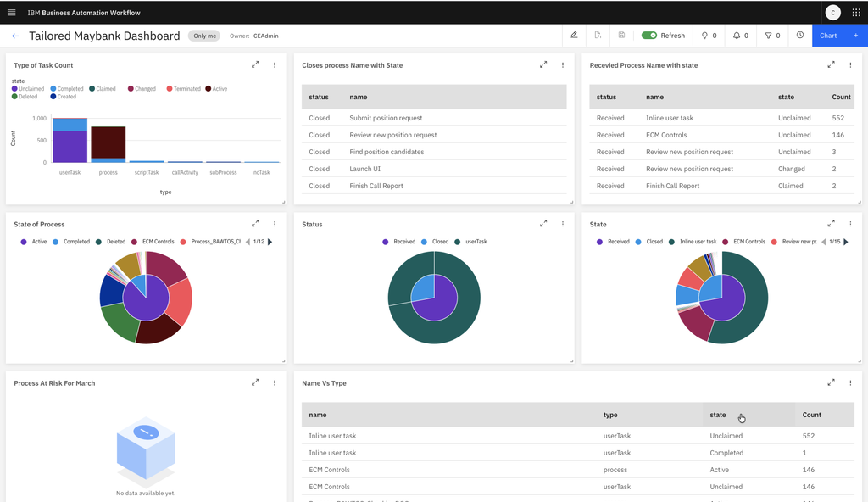The width and height of the screenshot is (868, 502).
Task: Toggle the Refresh switch off
Action: 649,36
